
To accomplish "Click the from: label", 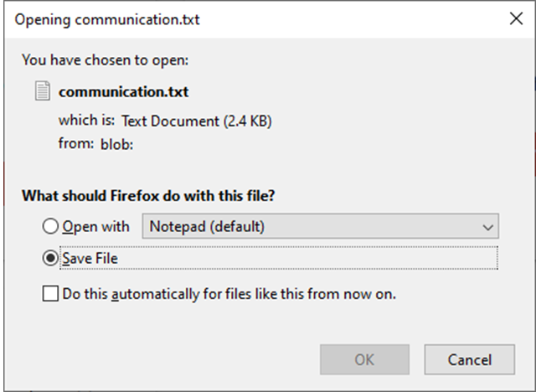I will [75, 144].
